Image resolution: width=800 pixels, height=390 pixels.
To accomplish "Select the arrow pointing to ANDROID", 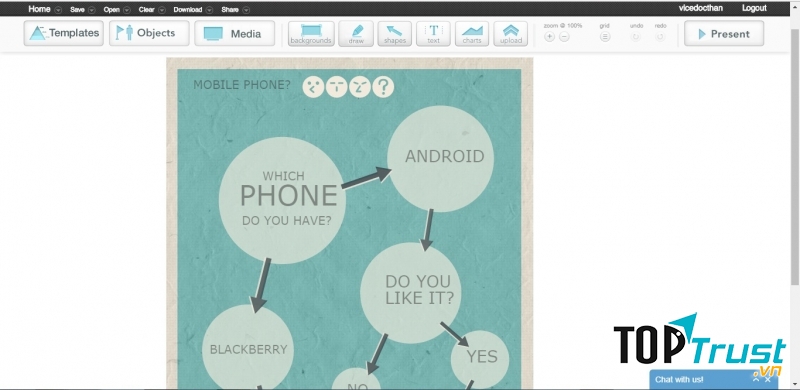I will 366,179.
